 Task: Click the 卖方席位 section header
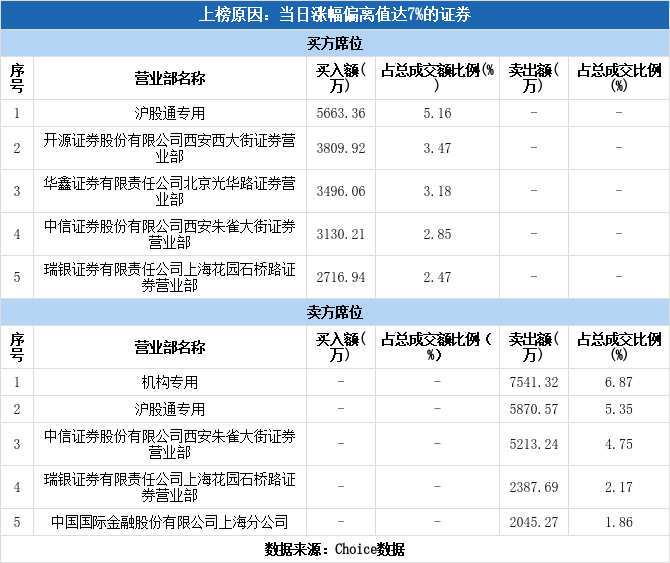(335, 312)
